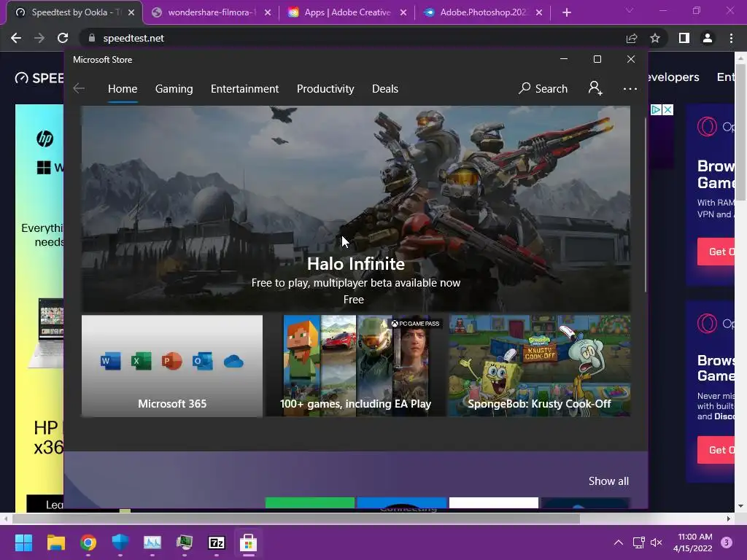Open the Chrome three-dot menu

pos(731,38)
